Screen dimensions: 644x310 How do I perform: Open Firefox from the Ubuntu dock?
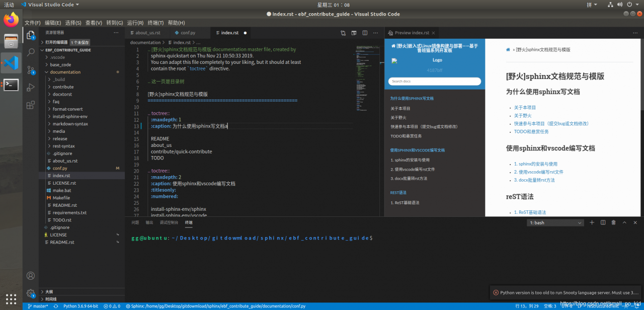tap(11, 20)
